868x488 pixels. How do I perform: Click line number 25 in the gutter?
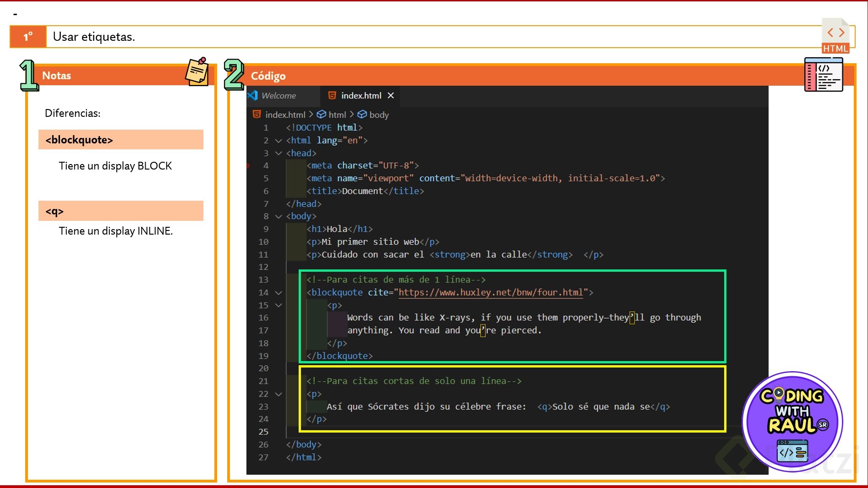click(263, 432)
